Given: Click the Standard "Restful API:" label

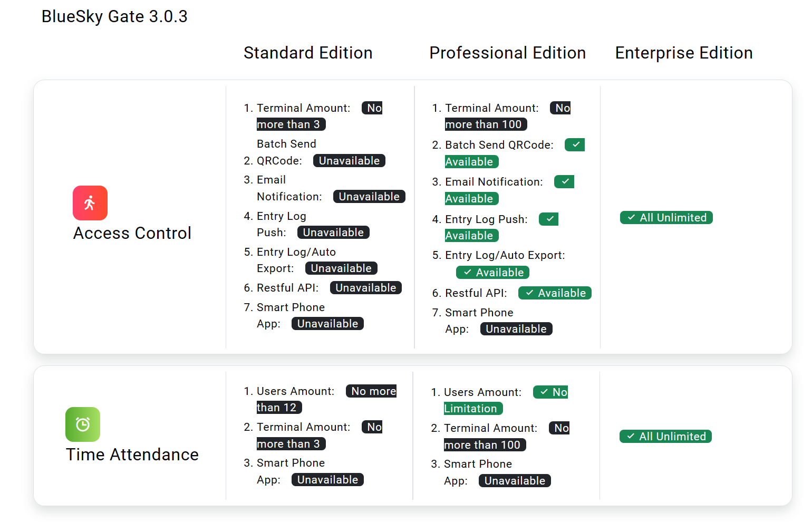Looking at the screenshot, I should pyautogui.click(x=288, y=288).
